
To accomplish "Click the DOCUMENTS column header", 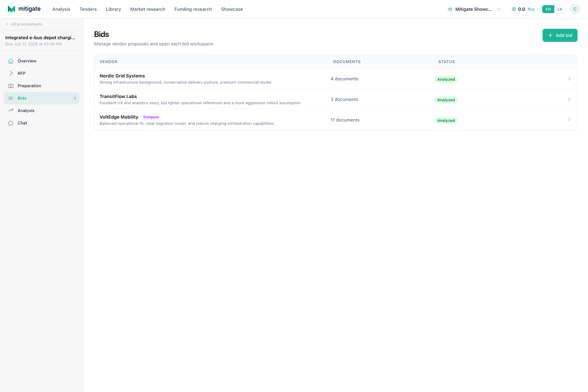I will click(x=347, y=62).
